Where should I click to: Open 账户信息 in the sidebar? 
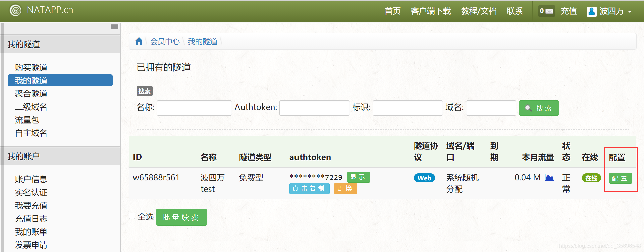31,179
